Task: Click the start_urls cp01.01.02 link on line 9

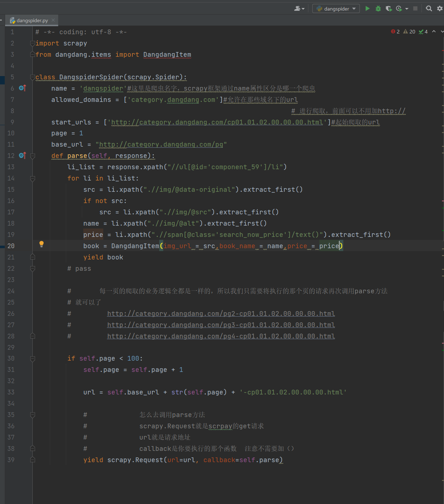Action: coord(217,122)
